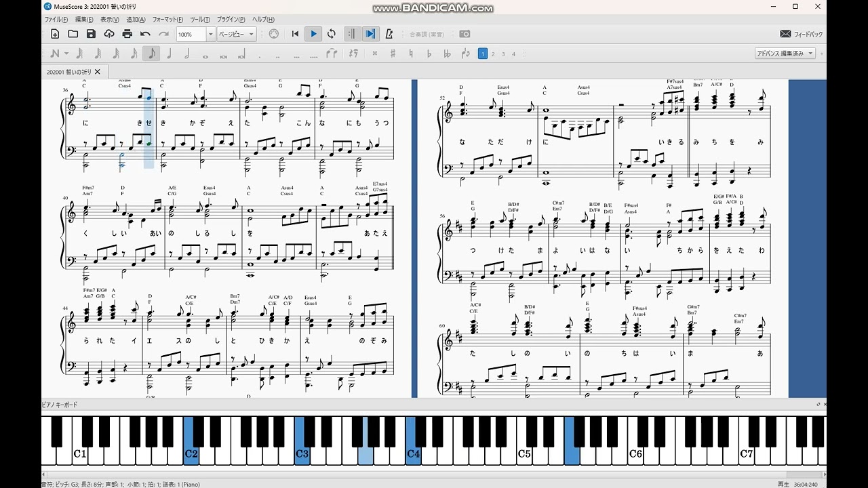Viewport: 868px width, 488px height.
Task: Select the longa note duration
Action: pos(241,54)
